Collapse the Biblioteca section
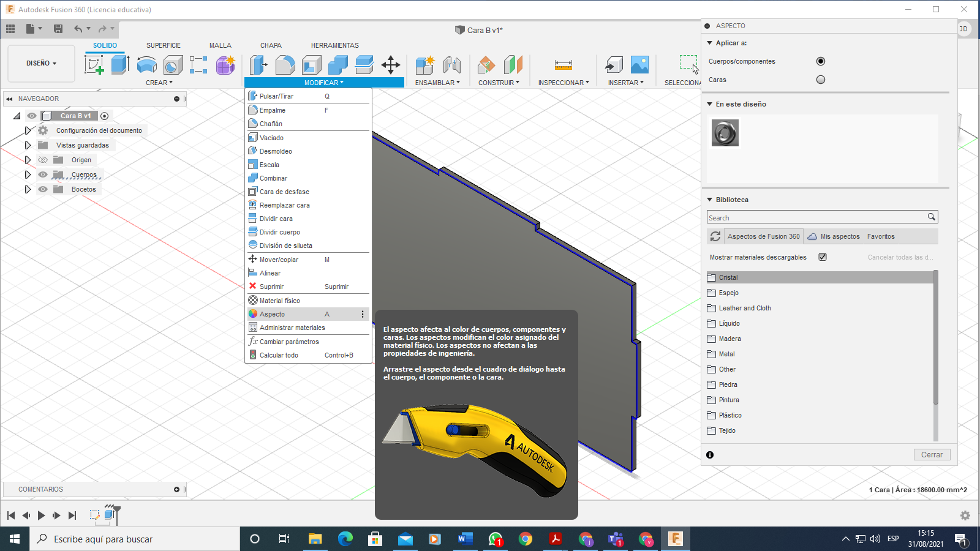The height and width of the screenshot is (551, 980). point(710,200)
